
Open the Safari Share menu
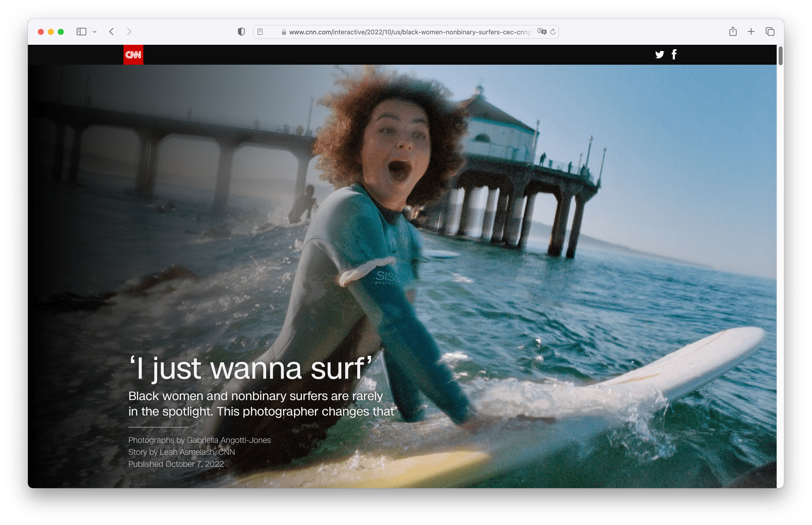point(733,32)
